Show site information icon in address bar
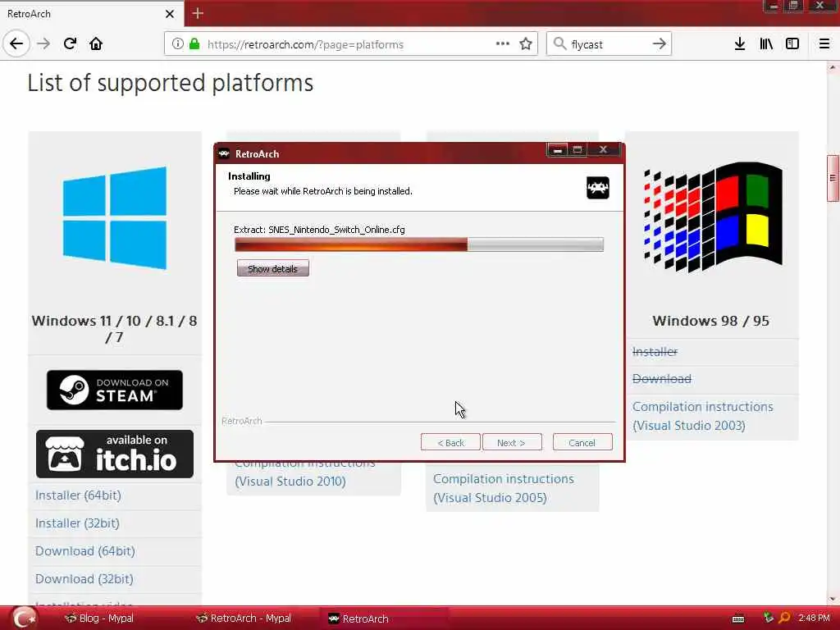Screen dimensions: 840x630 pyautogui.click(x=177, y=44)
